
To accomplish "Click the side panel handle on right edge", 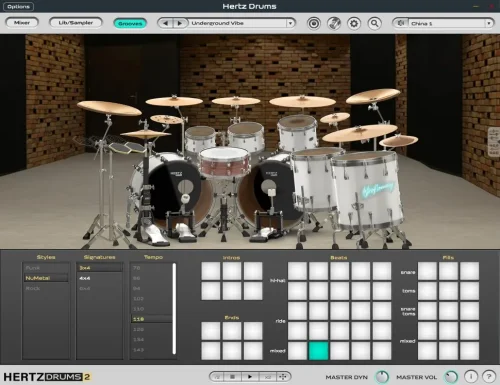I will click(x=494, y=142).
